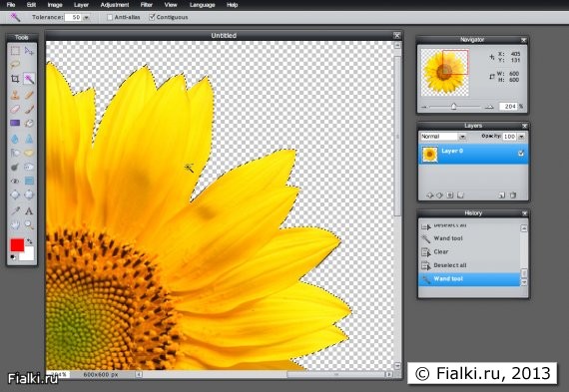Enable the Anti-alias checkbox
The image size is (569, 392).
(110, 17)
